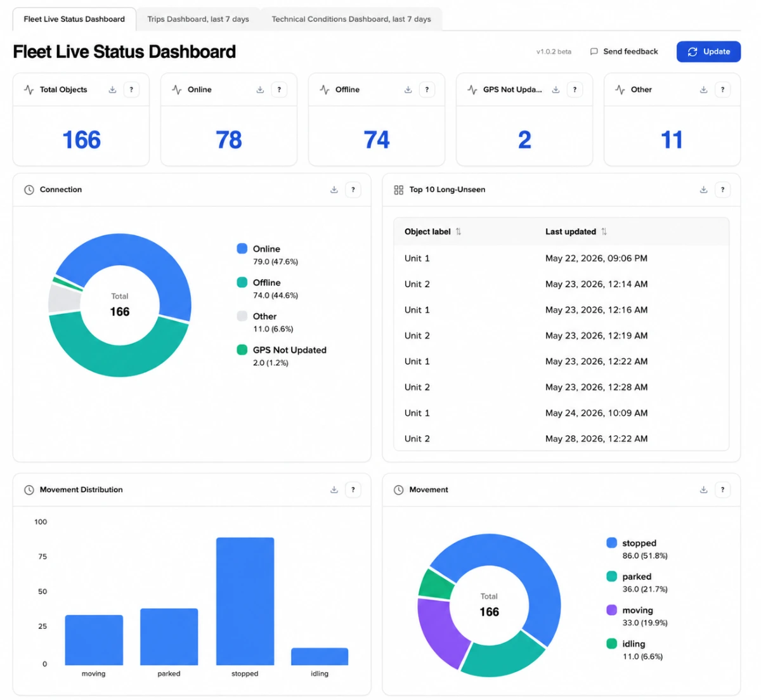Screen dimensions: 761x700
Task: Open help for Movement Distribution panel
Action: point(353,489)
